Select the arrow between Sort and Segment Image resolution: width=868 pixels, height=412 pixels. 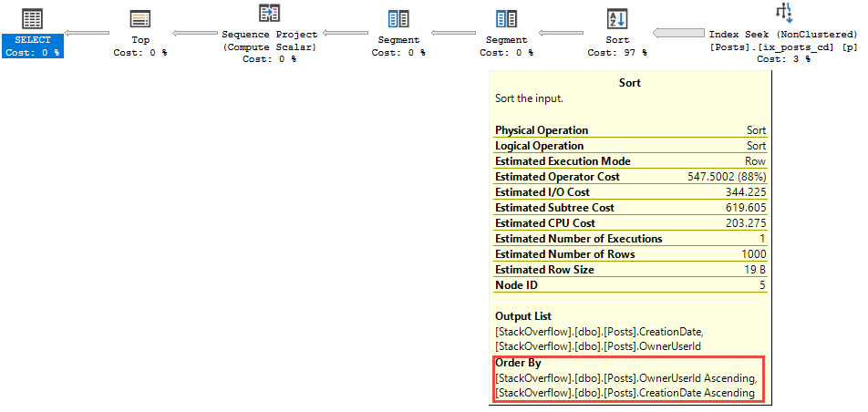(x=562, y=34)
